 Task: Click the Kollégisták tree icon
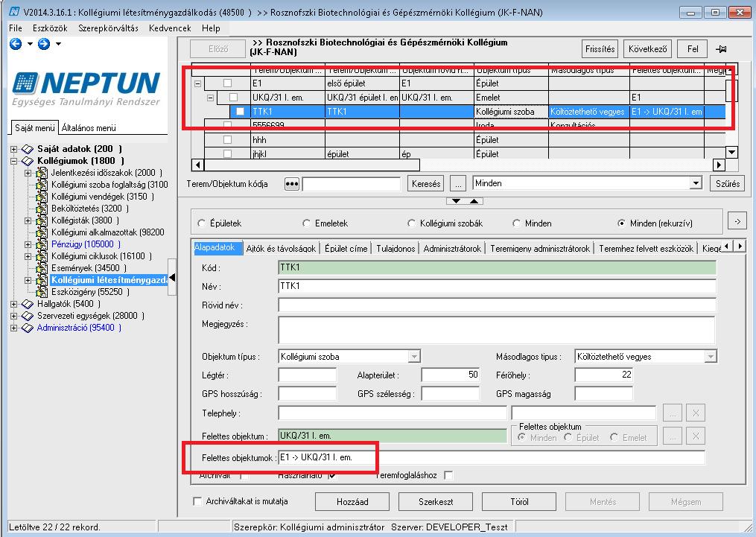click(42, 220)
